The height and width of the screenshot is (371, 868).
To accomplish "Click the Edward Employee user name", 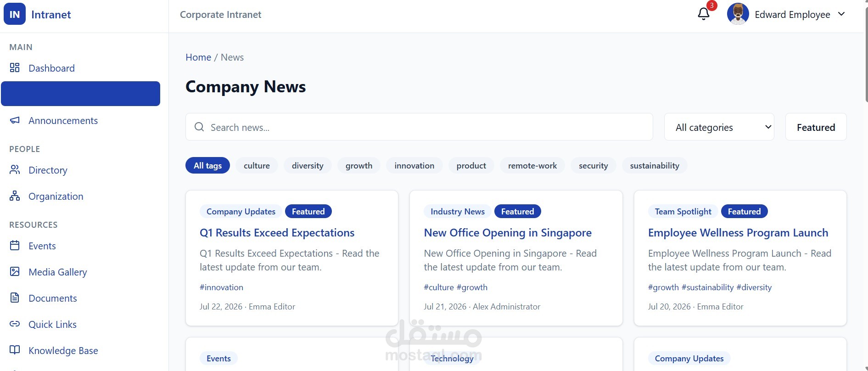I will point(792,15).
